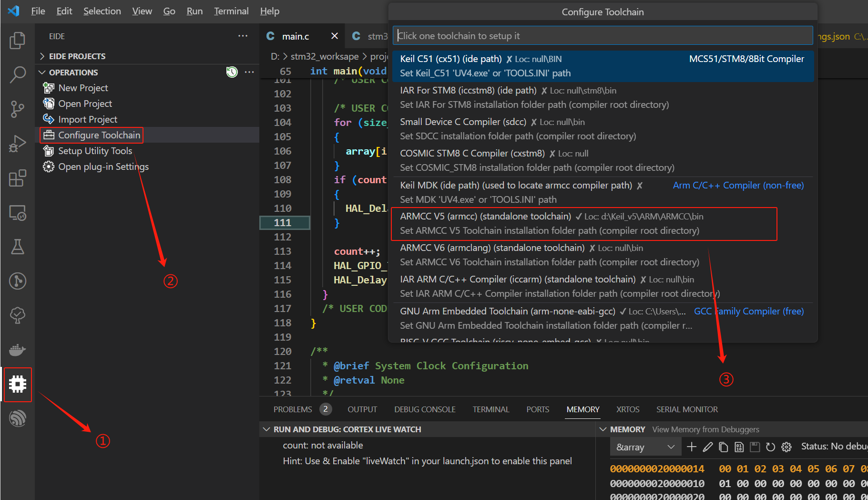The width and height of the screenshot is (868, 500).
Task: Open the Selection menu
Action: click(102, 11)
